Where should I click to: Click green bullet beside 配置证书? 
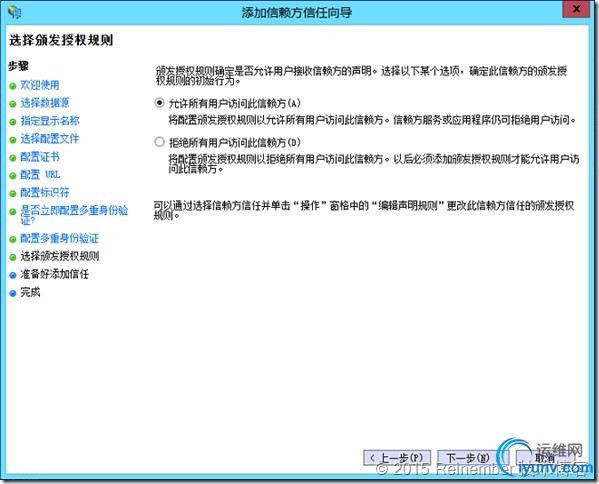[13, 158]
